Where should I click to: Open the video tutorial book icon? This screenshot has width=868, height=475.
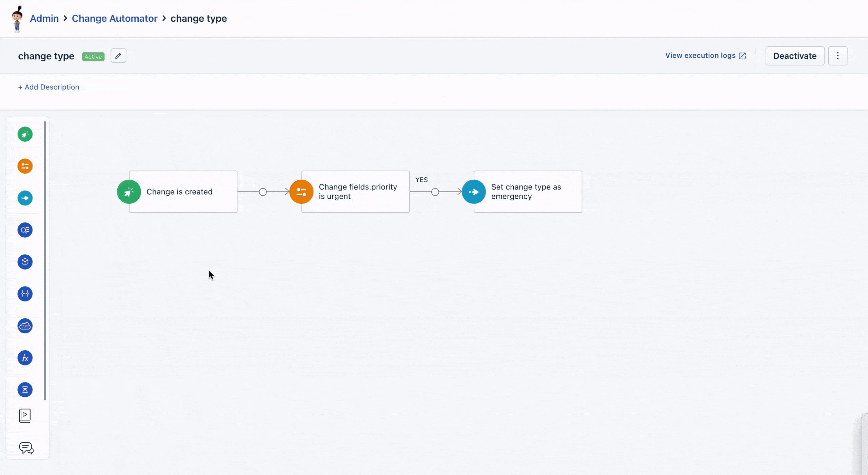point(25,416)
